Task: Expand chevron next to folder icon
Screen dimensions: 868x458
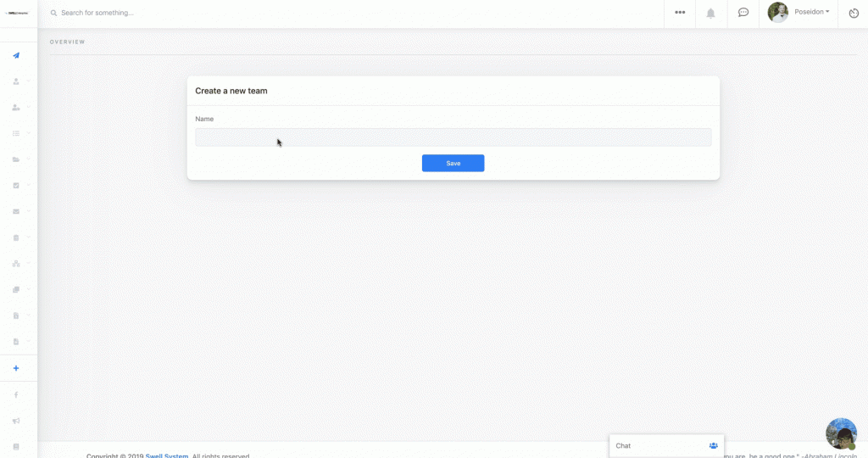Action: pyautogui.click(x=29, y=159)
